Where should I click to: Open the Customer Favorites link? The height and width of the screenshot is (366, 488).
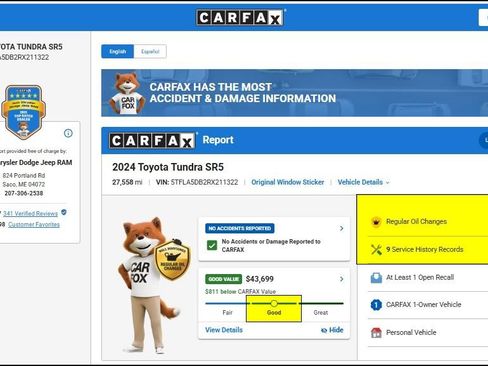[34, 224]
